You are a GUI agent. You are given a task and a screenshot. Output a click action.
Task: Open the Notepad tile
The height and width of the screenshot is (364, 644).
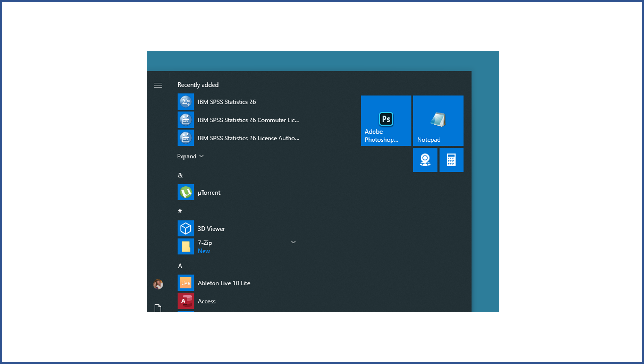[438, 120]
